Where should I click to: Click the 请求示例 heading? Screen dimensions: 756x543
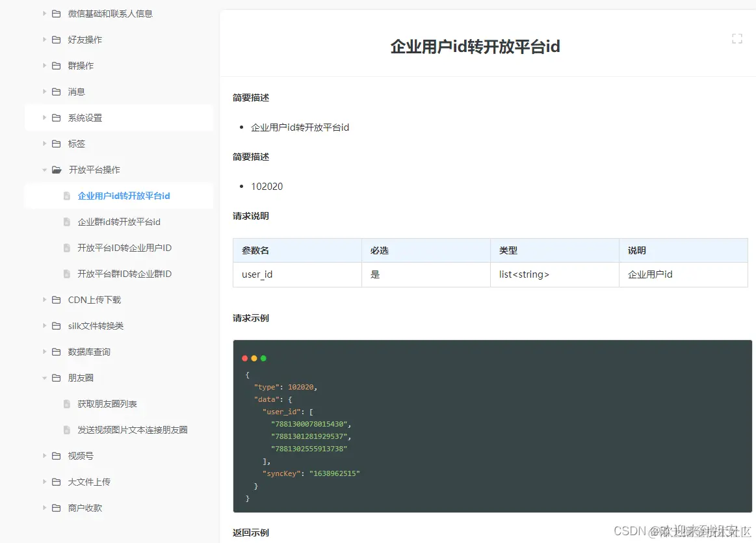[251, 318]
